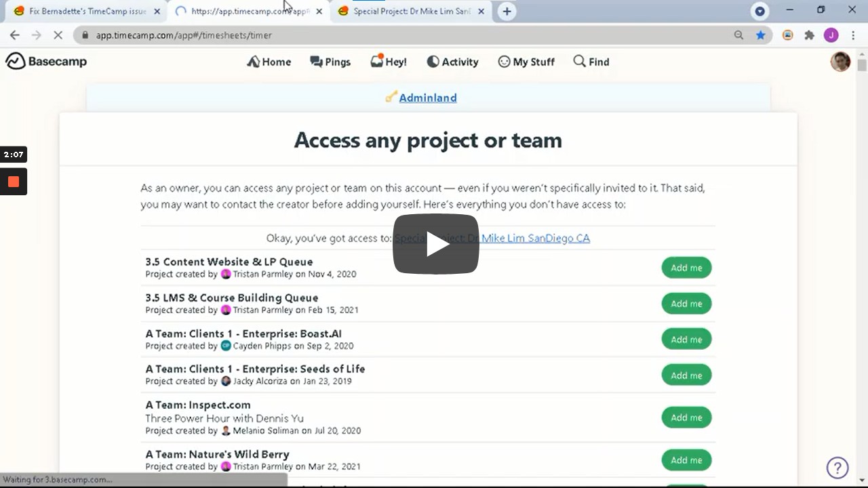Screen dimensions: 868x488
Task: Stop recording with the orange square button
Action: [14, 182]
